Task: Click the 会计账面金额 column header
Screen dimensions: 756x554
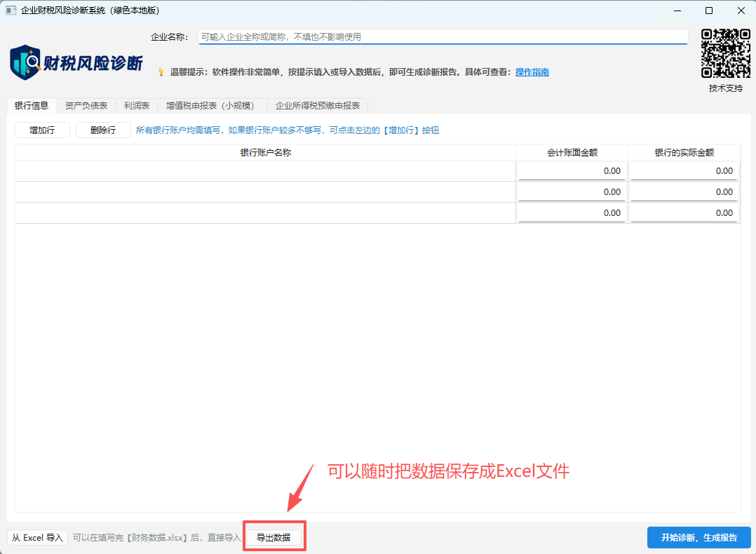Action: pos(572,152)
